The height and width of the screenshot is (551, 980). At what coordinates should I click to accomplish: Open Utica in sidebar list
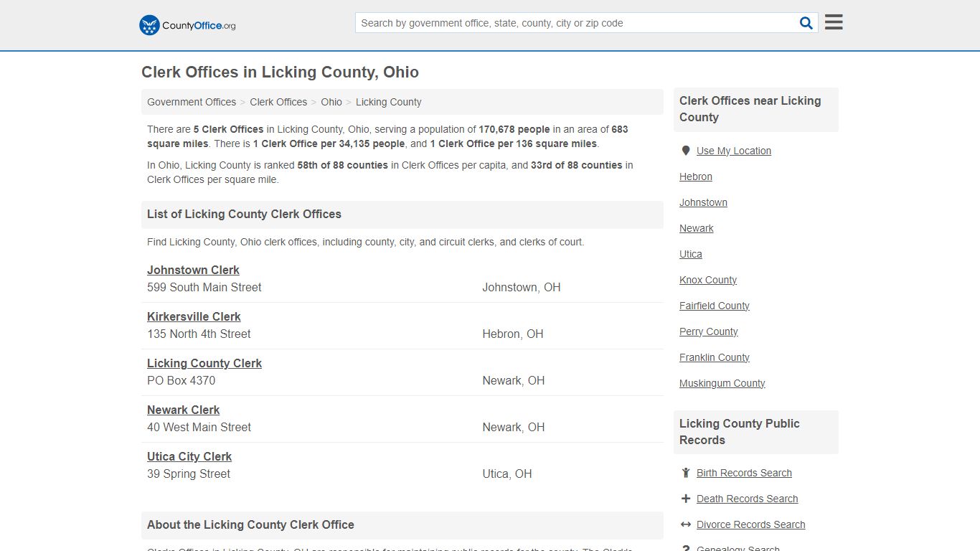(x=691, y=254)
